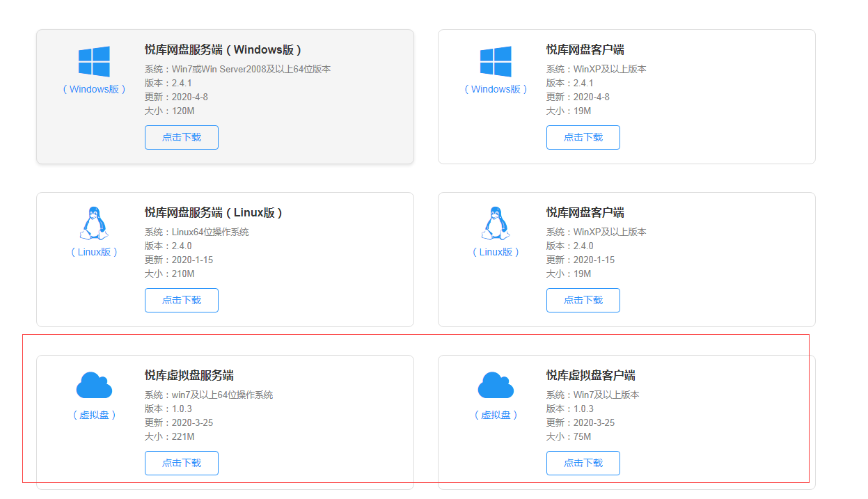Image resolution: width=868 pixels, height=499 pixels.
Task: Click the （虚拟盘） label on the 客户端 card
Action: (x=496, y=415)
